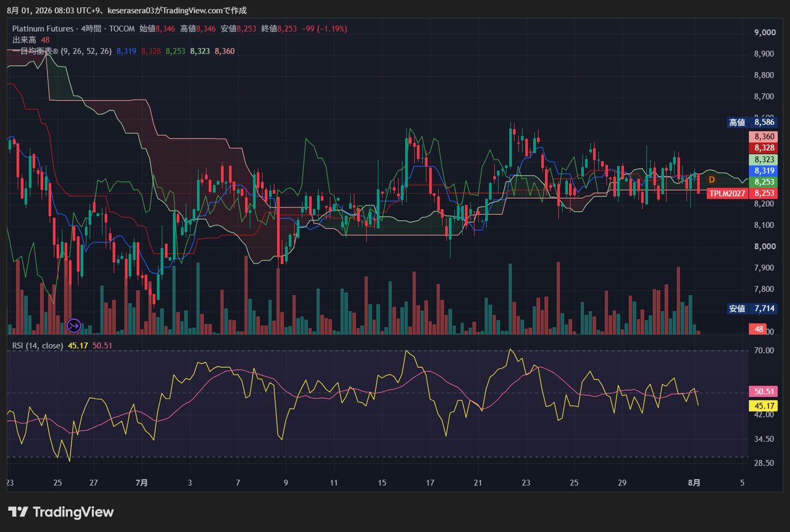Screen dimensions: 790x532
Task: Click the red 8,328 Ichimoku value in the legend
Action: (151, 51)
